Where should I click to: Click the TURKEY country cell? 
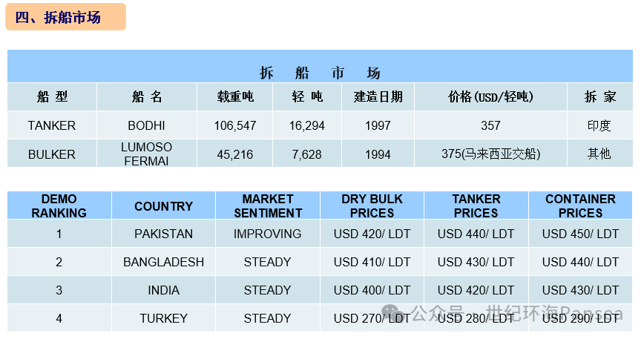(163, 318)
